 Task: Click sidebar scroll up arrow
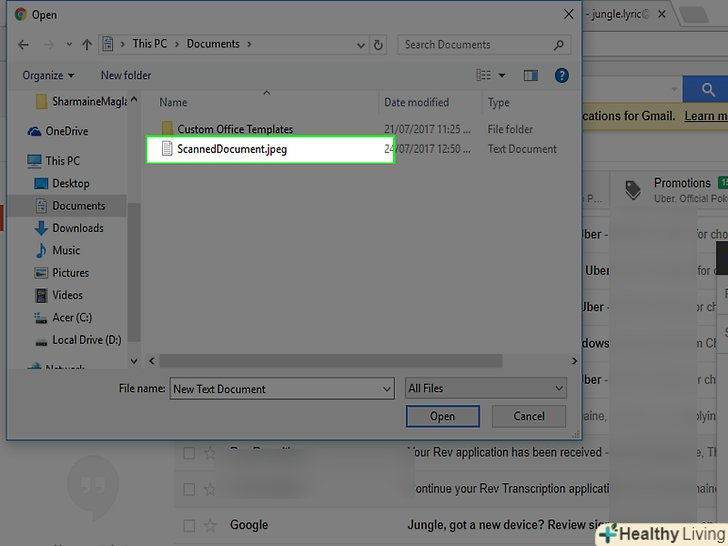click(x=134, y=99)
